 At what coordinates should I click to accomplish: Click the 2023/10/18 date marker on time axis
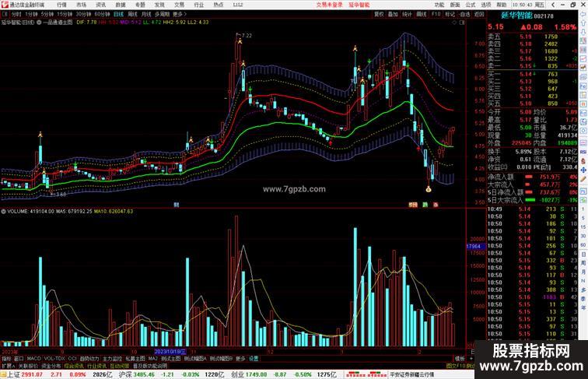(x=170, y=352)
